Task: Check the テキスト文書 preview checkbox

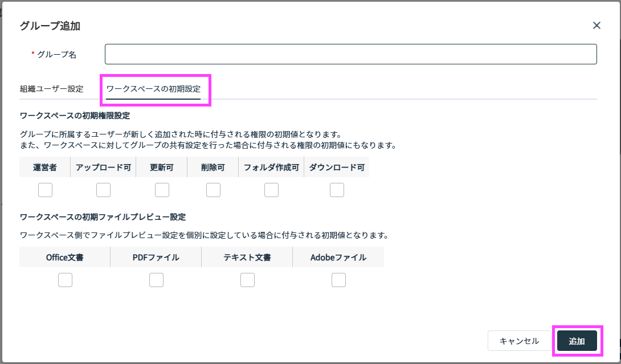Action: pyautogui.click(x=247, y=280)
